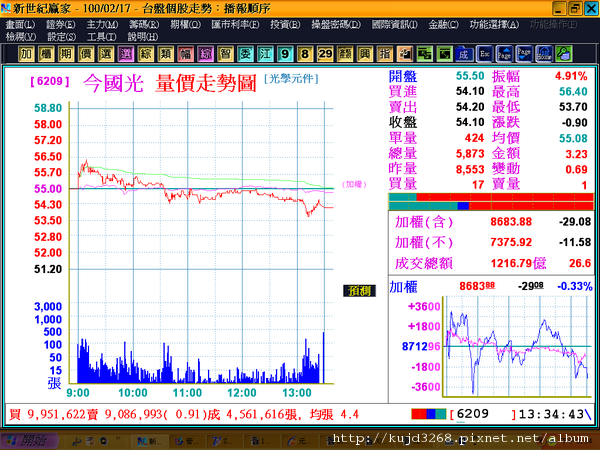Screen dimensions: 600x450
Task: Open the 主力(M) menu
Action: (x=102, y=24)
